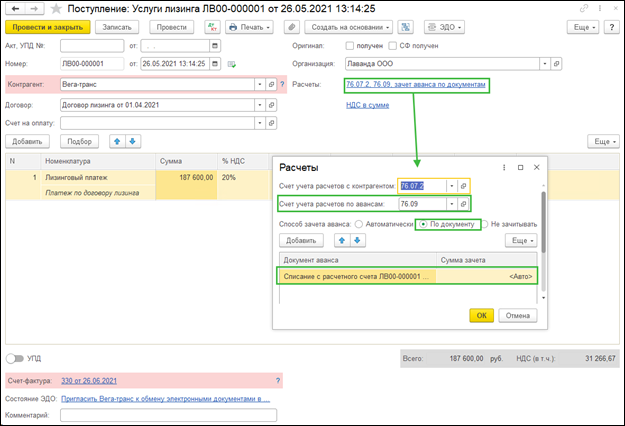
Task: Click the Записать button
Action: pyautogui.click(x=117, y=27)
